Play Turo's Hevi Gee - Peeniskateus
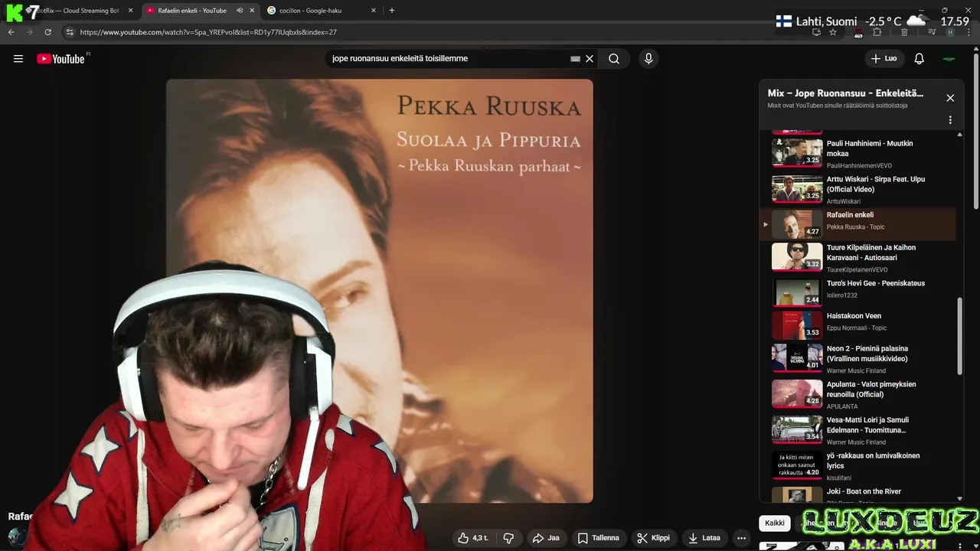 click(x=857, y=292)
